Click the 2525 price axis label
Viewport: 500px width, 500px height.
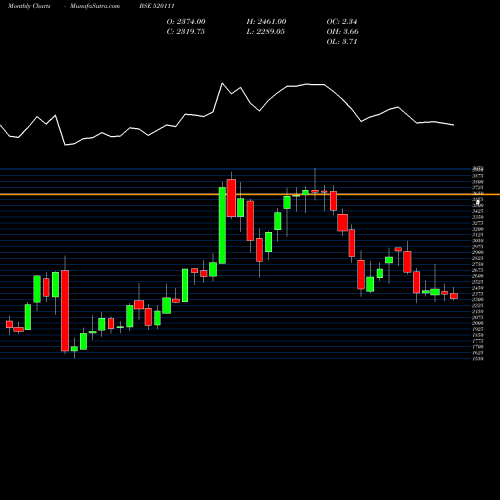point(478,282)
